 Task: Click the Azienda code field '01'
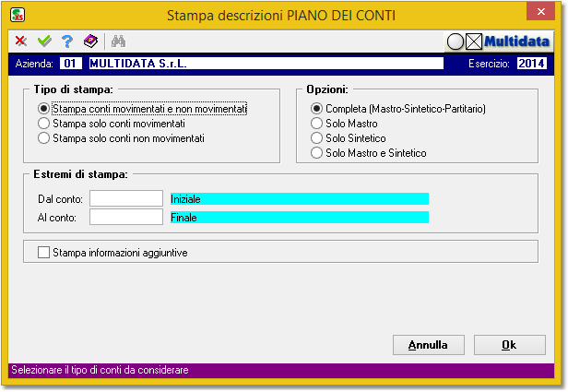(x=71, y=64)
